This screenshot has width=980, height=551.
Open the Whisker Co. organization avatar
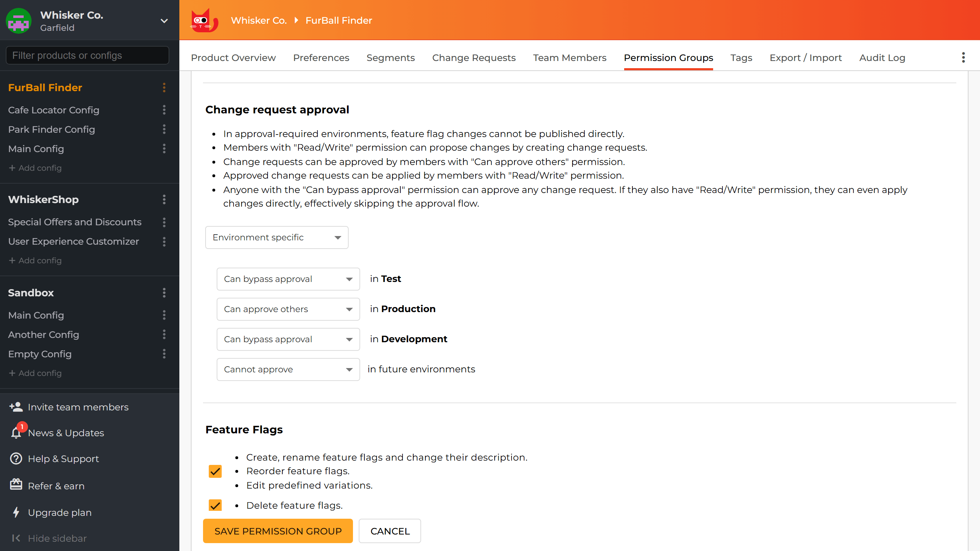click(x=18, y=20)
